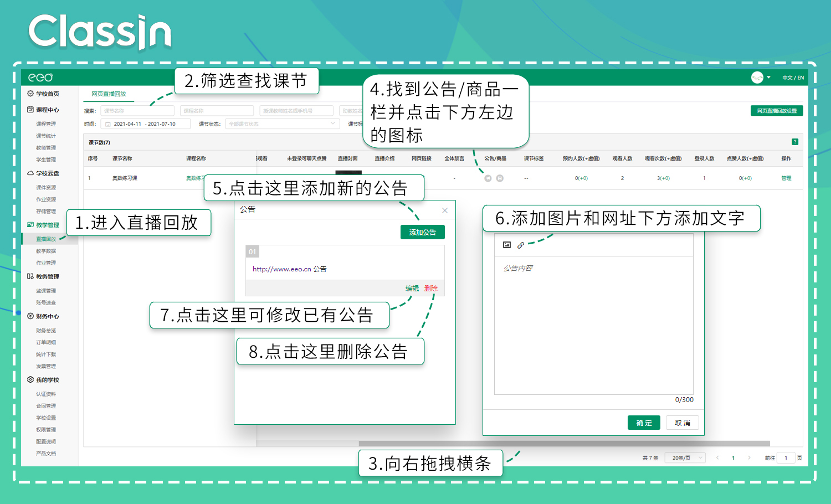This screenshot has height=504, width=831.
Task: Click the 2021-04-11 date range field
Action: (x=146, y=124)
